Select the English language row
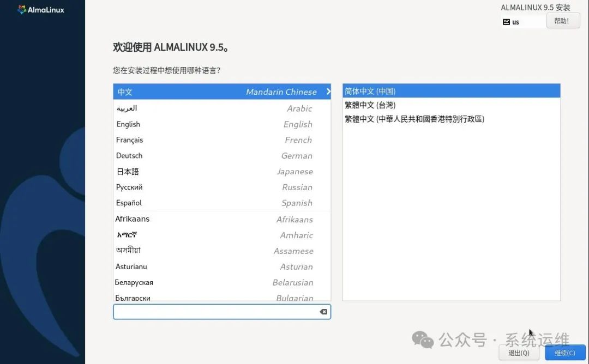The image size is (589, 364). pyautogui.click(x=222, y=124)
